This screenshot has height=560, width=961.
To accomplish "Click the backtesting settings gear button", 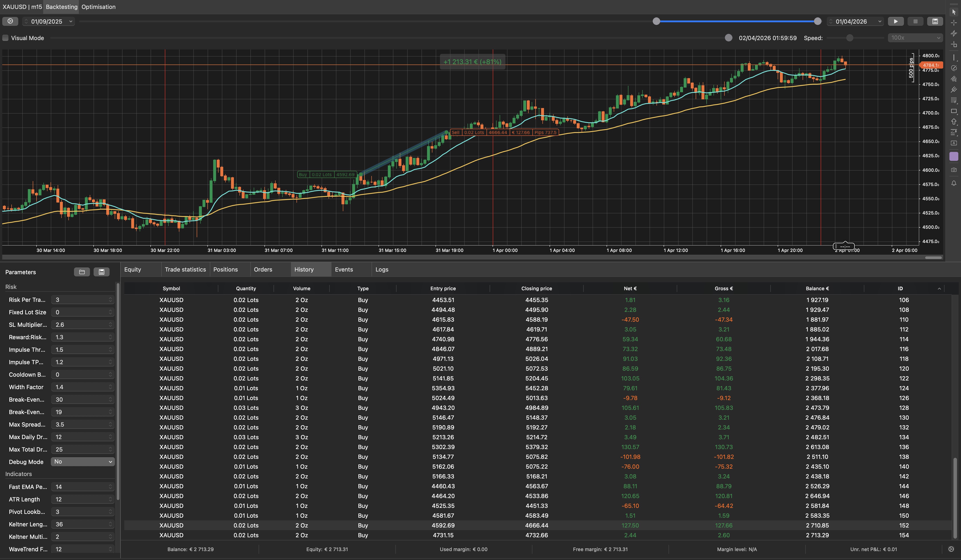I will (x=10, y=21).
